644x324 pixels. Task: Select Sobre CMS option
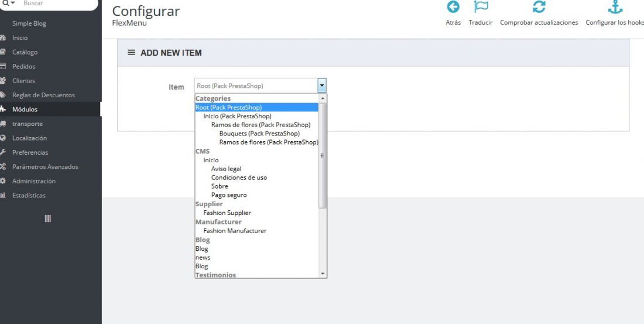(x=220, y=186)
